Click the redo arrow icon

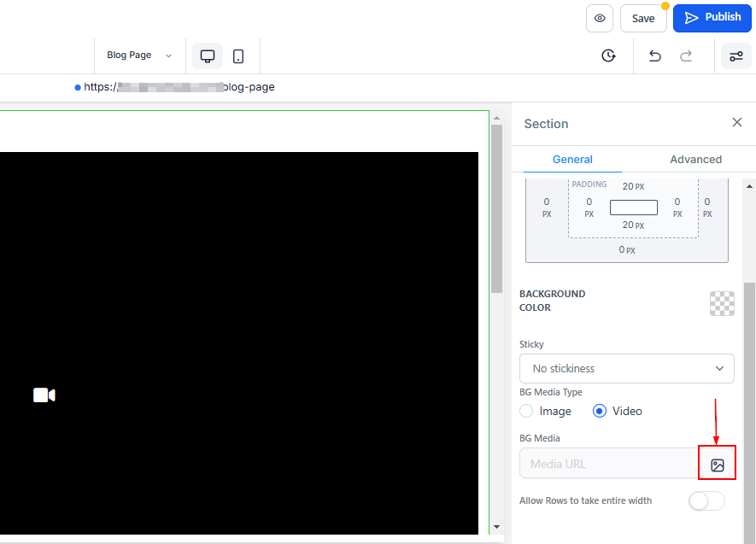685,56
